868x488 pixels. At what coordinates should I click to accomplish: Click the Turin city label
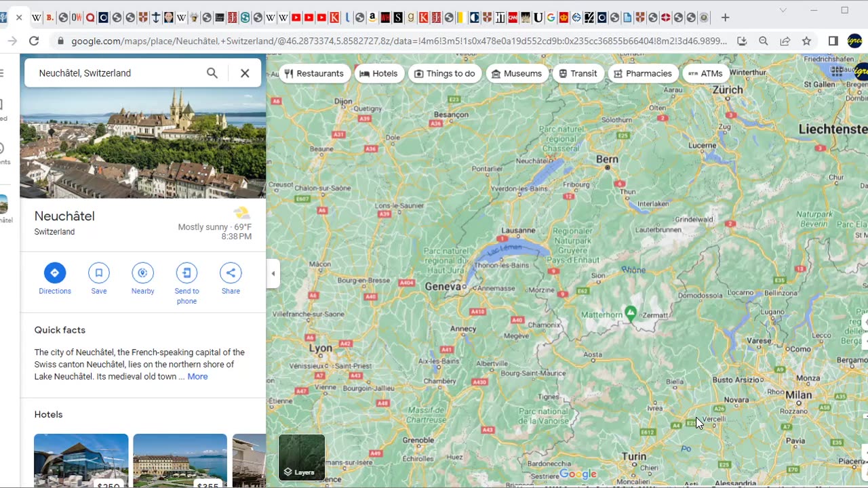(634, 457)
